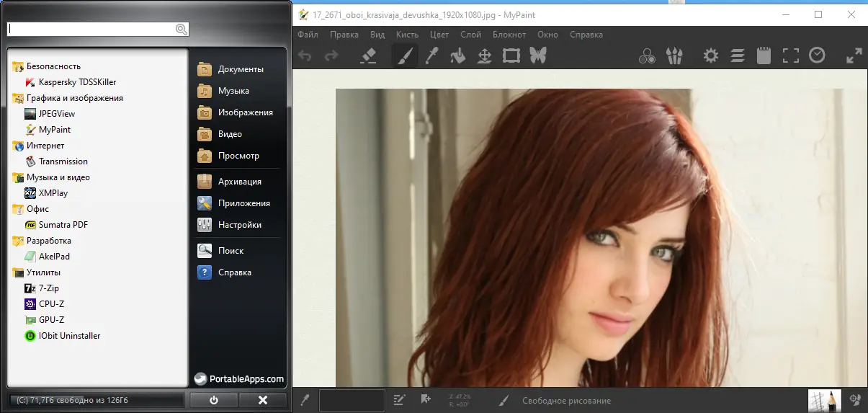Open brush settings gear icon
868x413 pixels.
711,55
